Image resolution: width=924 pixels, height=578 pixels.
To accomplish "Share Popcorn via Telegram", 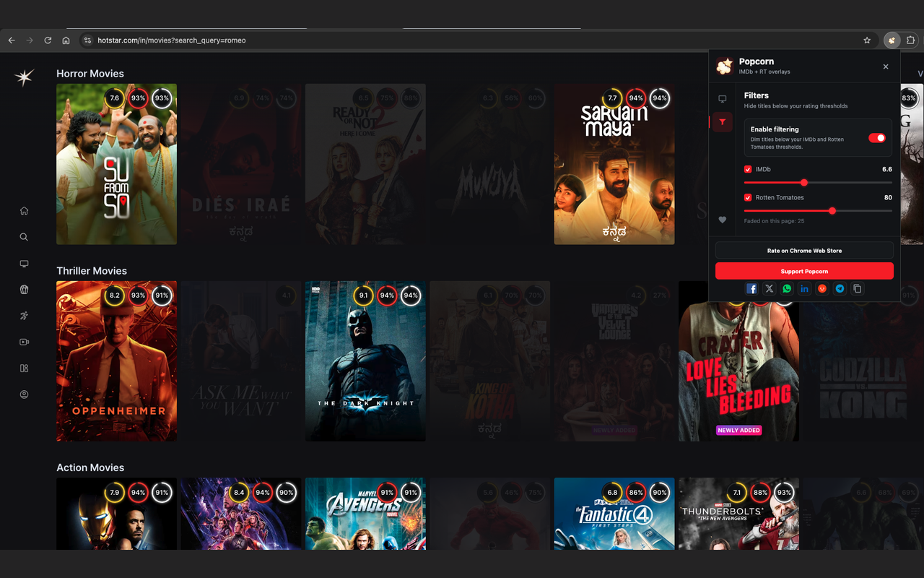I will tap(840, 288).
